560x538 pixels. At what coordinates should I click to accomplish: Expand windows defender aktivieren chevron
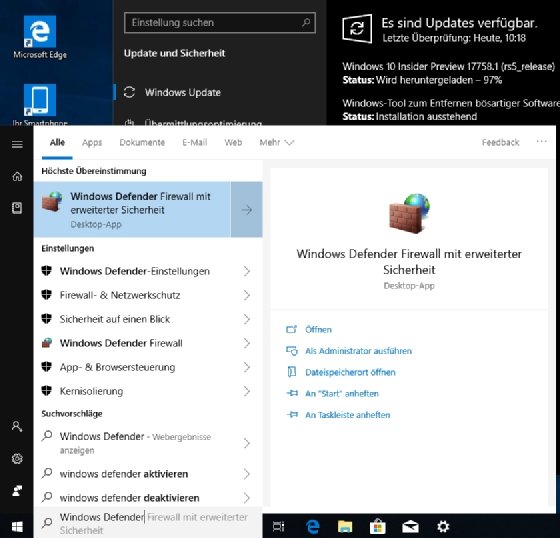tap(247, 474)
